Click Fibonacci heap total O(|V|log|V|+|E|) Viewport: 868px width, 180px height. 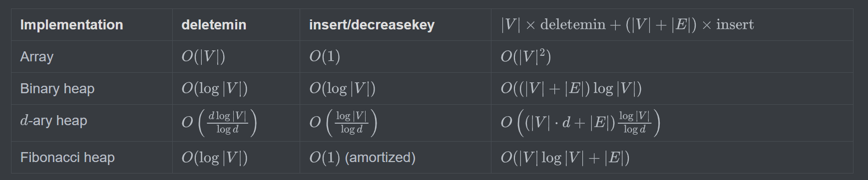tap(565, 158)
